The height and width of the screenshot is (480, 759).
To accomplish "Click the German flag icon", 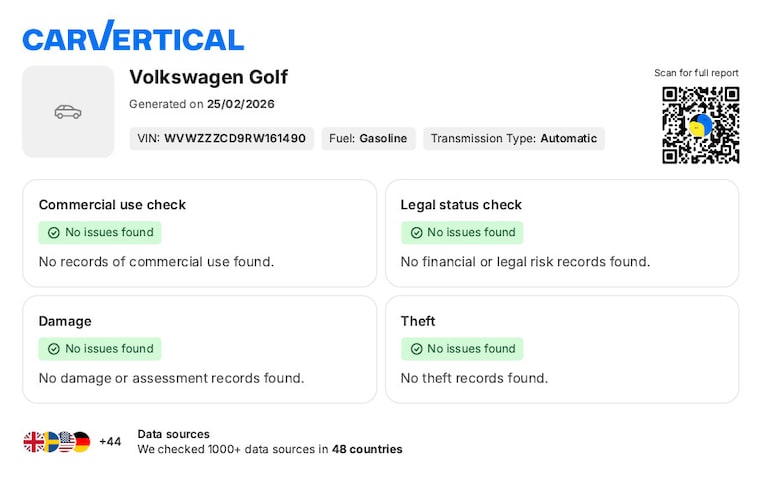I will click(x=81, y=442).
